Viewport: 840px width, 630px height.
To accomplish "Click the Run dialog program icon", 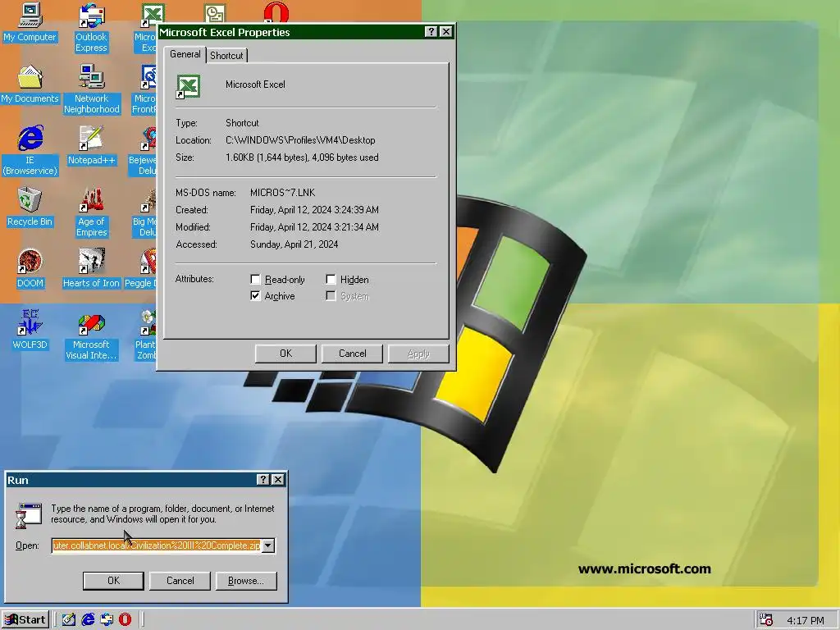I will 29,515.
